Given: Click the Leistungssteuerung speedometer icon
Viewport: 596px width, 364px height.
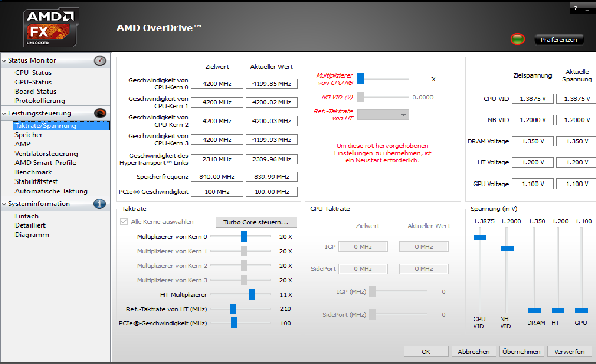Looking at the screenshot, I should [100, 113].
